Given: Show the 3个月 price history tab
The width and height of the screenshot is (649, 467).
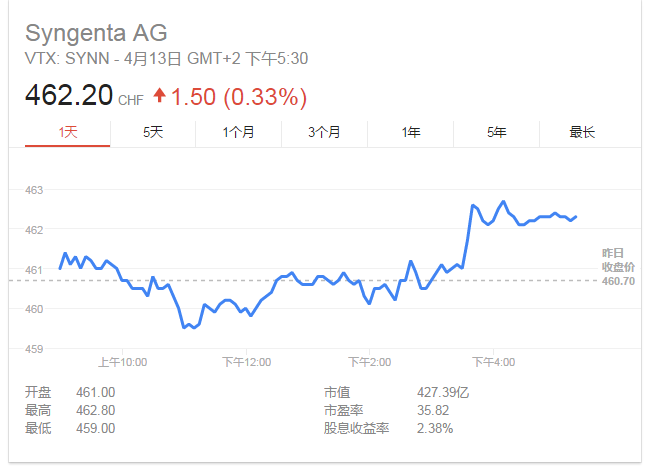Looking at the screenshot, I should click(324, 133).
